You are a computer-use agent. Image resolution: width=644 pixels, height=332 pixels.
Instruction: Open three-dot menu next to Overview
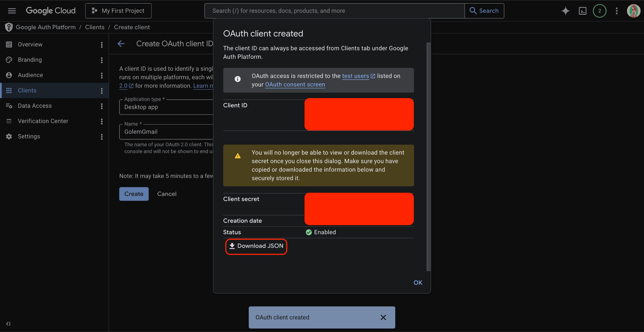click(x=102, y=45)
